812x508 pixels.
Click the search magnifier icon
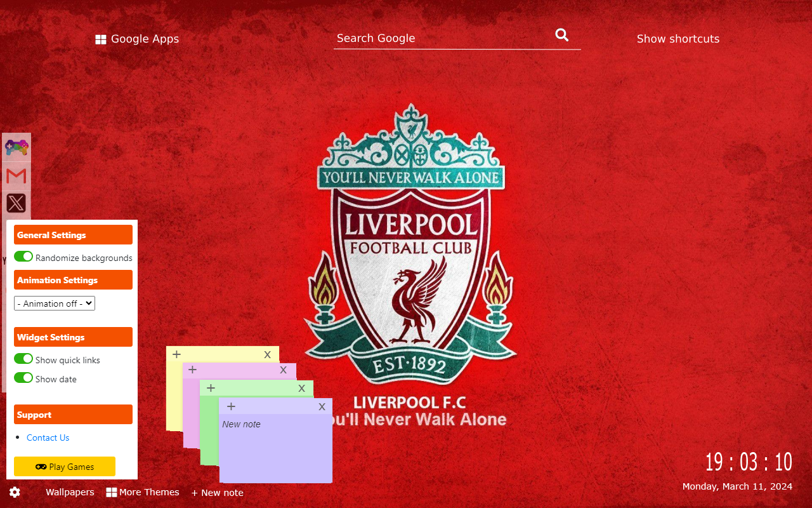(562, 35)
